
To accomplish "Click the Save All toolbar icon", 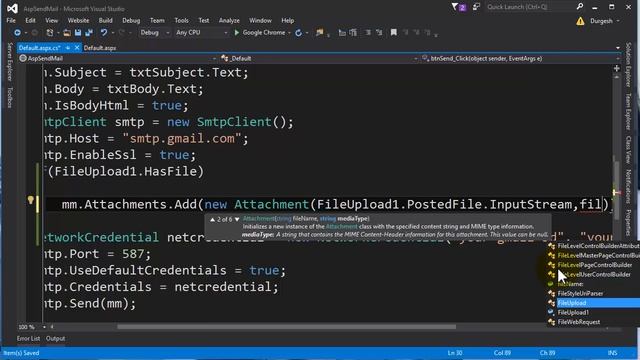I will pos(89,33).
